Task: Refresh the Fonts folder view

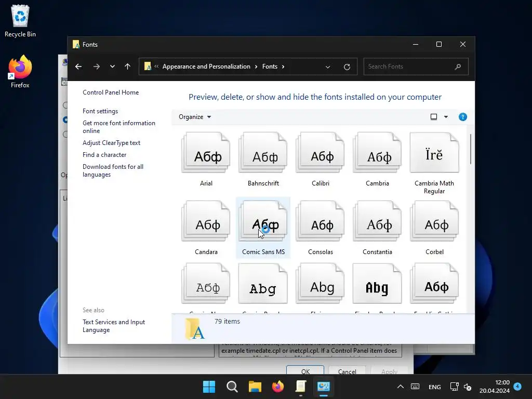Action: (x=347, y=67)
